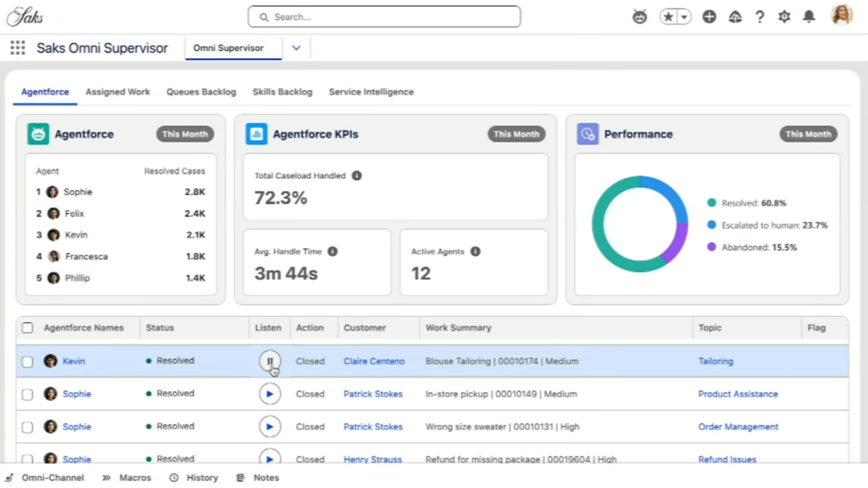Select Felix in the top agents list
Image resolution: width=868 pixels, height=488 pixels.
coord(74,213)
